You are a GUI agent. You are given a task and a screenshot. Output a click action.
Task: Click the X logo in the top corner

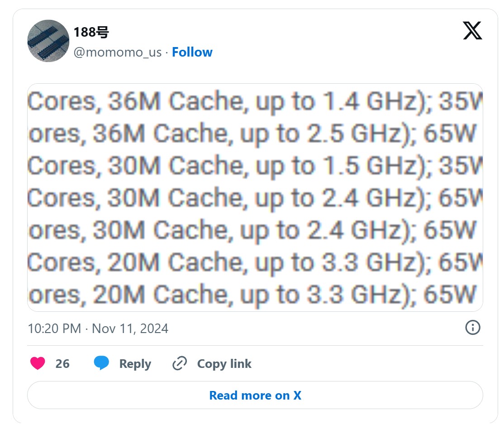pyautogui.click(x=472, y=31)
